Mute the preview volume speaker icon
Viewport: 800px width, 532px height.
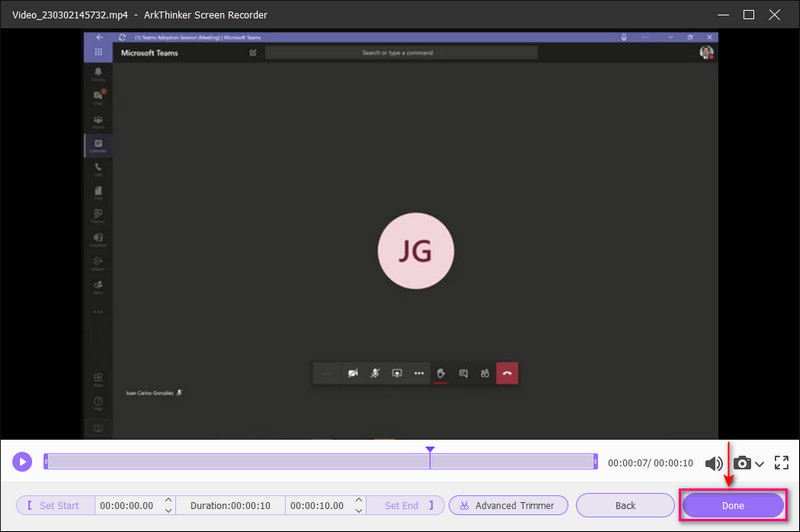(x=714, y=463)
